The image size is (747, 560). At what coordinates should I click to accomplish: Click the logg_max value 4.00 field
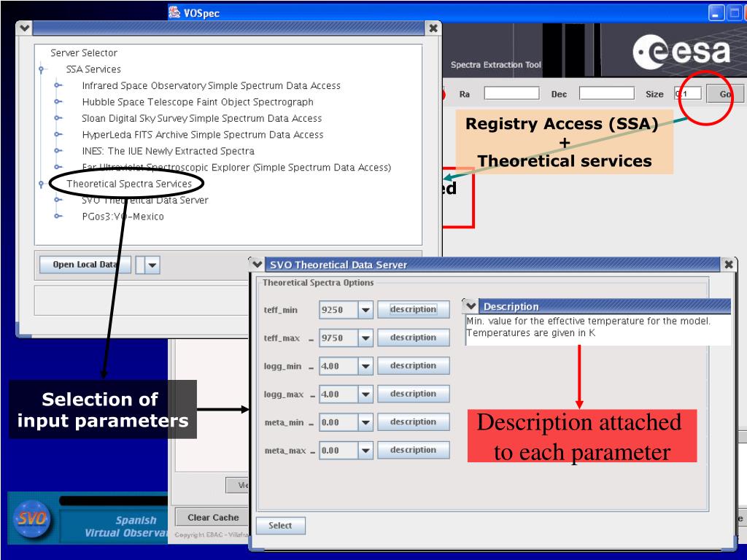[x=338, y=394]
